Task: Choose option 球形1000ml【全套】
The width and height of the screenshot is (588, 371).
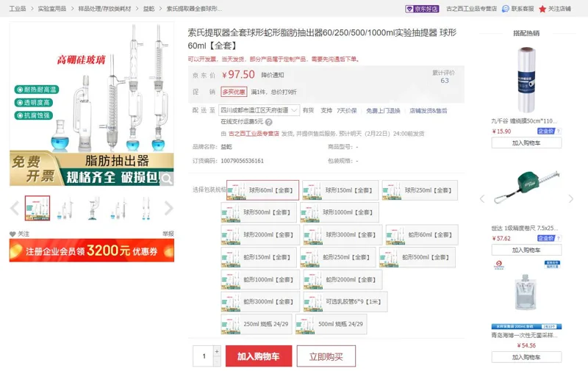Action: [x=340, y=212]
